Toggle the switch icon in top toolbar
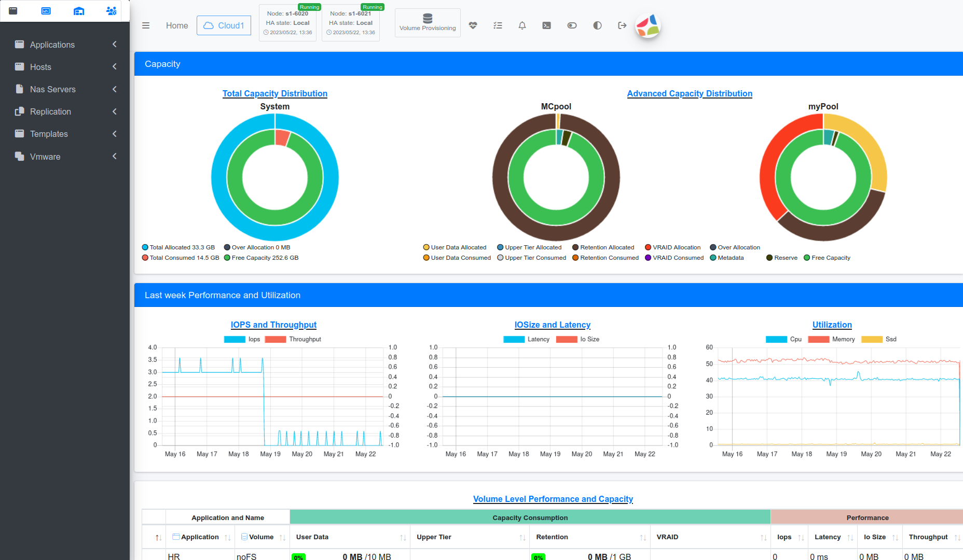Viewport: 963px width, 560px height. point(572,25)
